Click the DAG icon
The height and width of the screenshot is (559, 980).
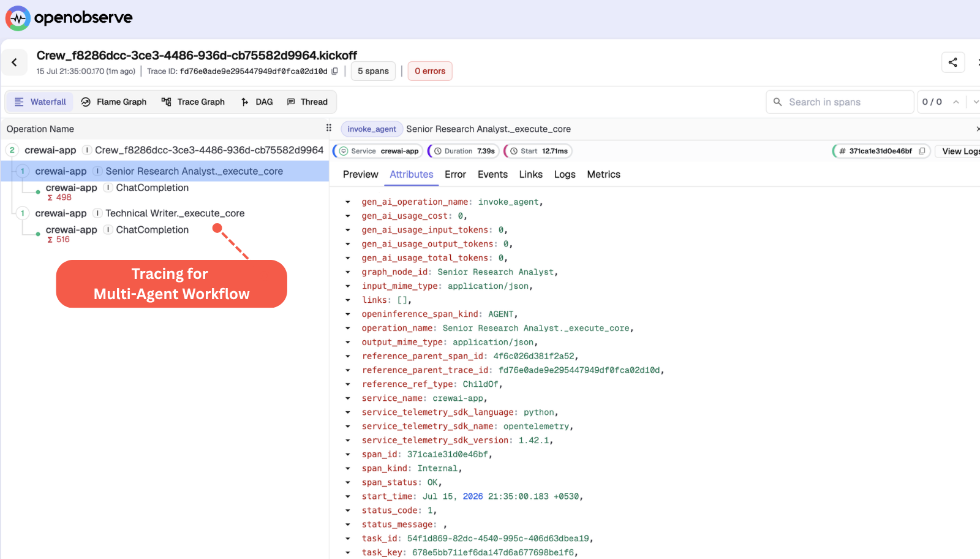pos(245,102)
